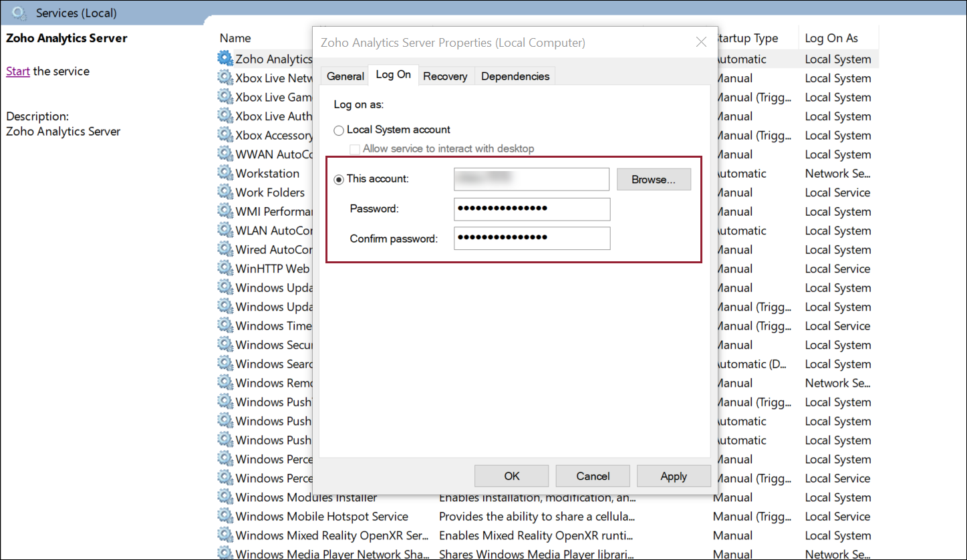Click the WMI Performa… service icon
The image size is (967, 560).
coord(225,211)
